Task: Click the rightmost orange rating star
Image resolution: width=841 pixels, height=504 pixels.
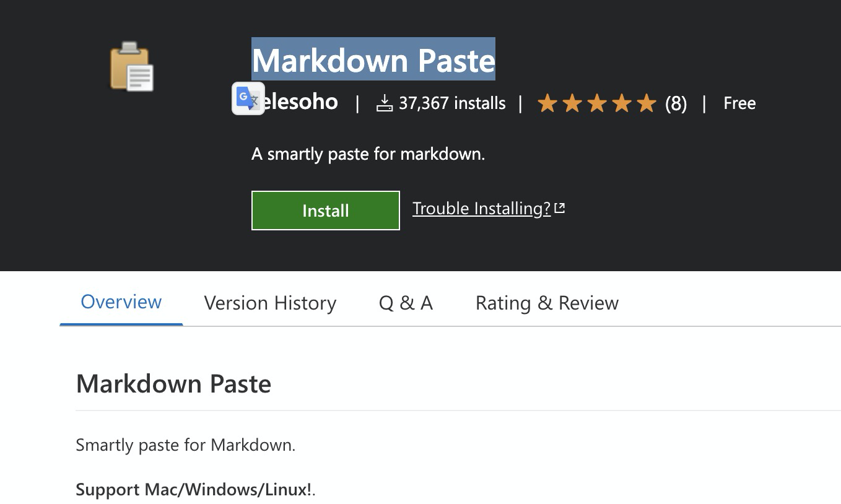Action: tap(646, 103)
